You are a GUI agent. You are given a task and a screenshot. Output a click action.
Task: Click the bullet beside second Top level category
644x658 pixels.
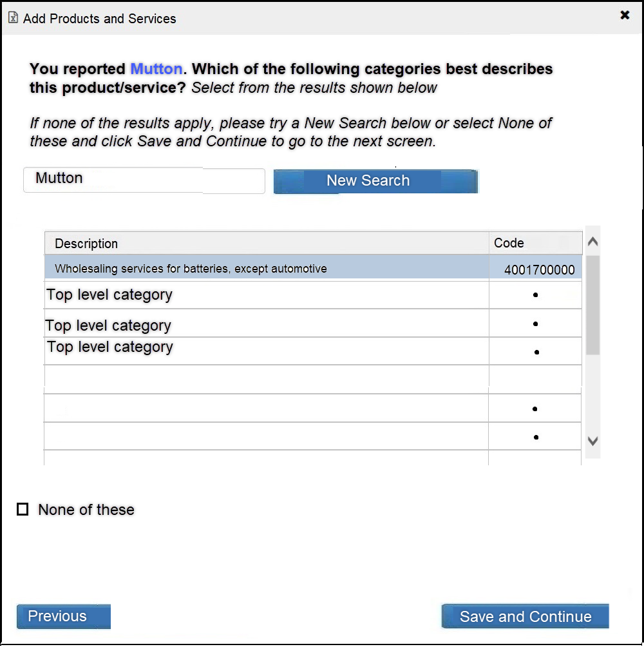click(x=536, y=324)
